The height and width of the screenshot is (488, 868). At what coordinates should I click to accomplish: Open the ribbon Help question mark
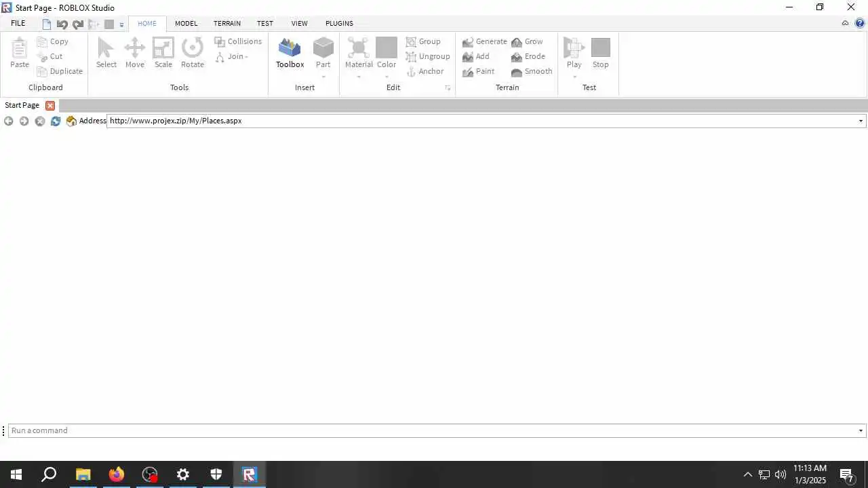[x=860, y=23]
